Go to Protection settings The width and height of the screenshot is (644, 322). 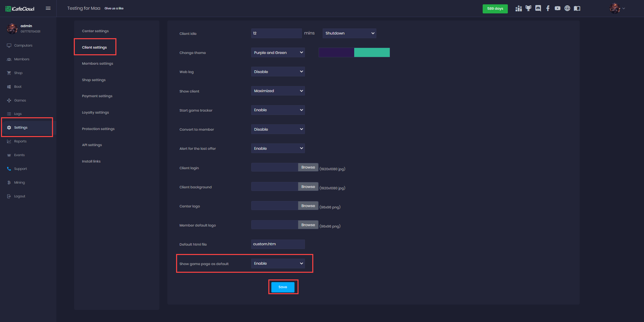tap(98, 129)
